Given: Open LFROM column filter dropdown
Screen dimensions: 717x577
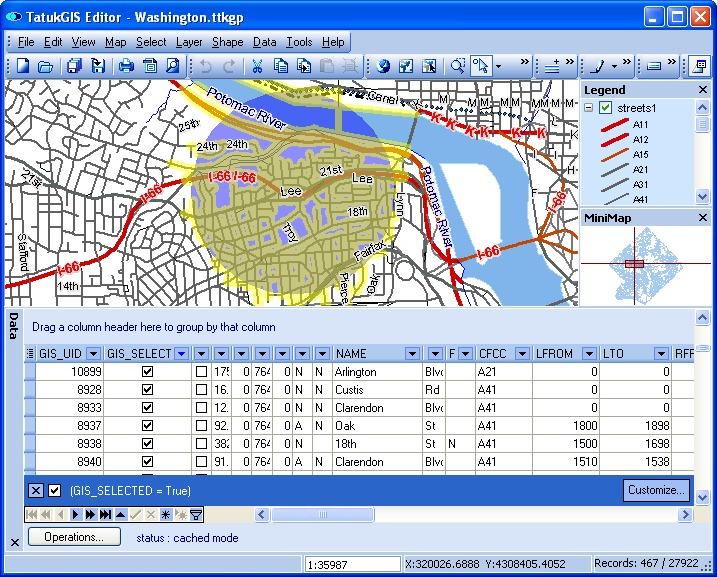Looking at the screenshot, I should coord(589,354).
